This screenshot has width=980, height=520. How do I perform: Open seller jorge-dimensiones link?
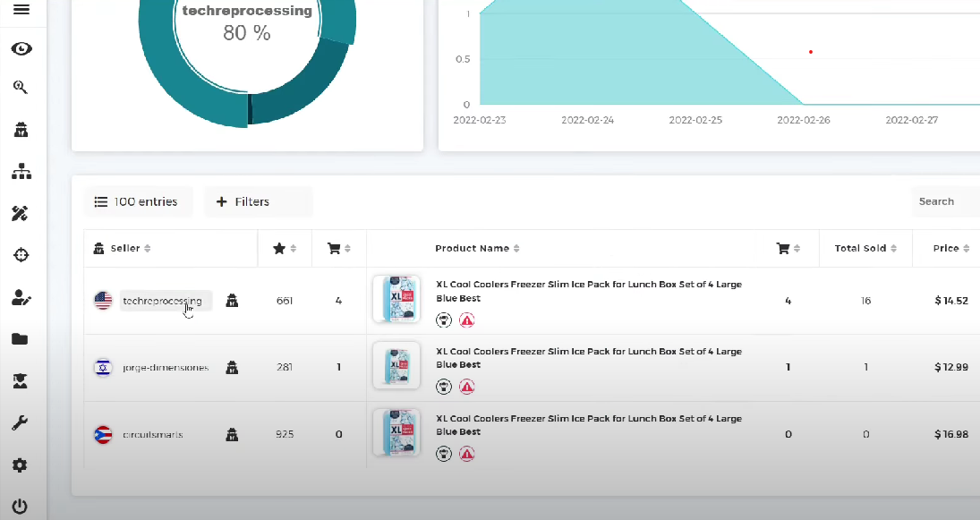click(x=166, y=368)
